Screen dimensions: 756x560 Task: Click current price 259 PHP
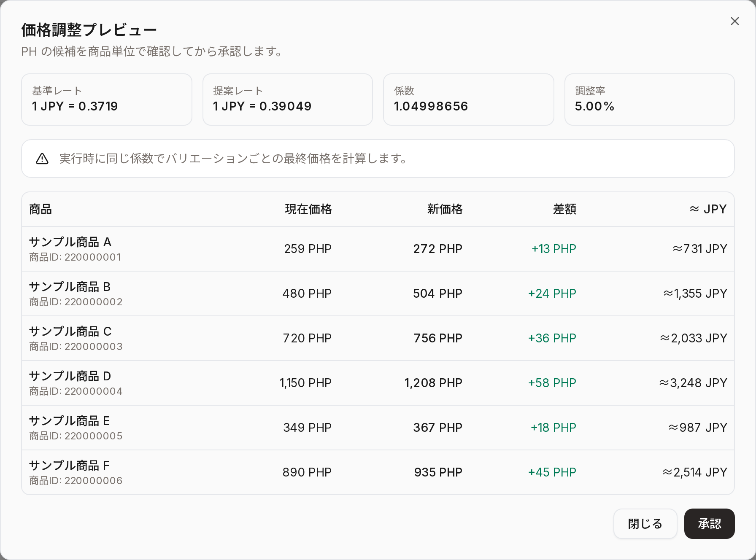click(308, 249)
